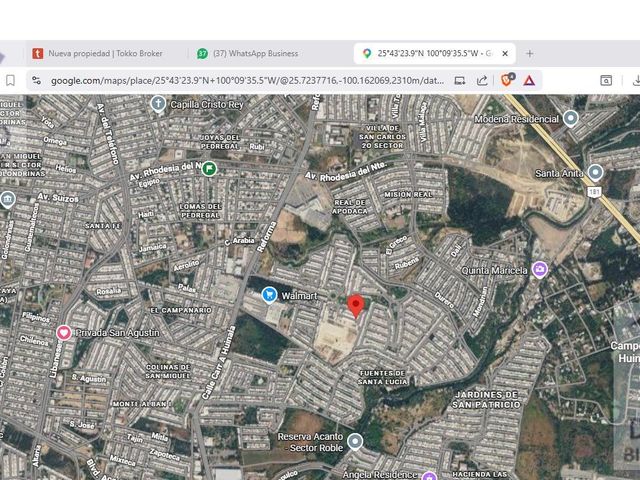Screen dimensions: 640x480
Task: Click the Av. del Teléfono road label
Action: point(108,133)
